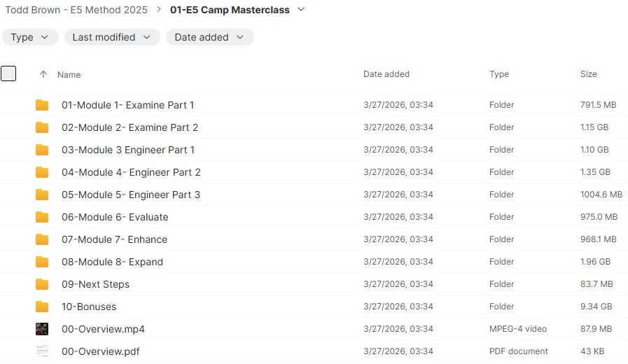Open the Type filter dropdown
Viewport: 628px width, 364px height.
[x=30, y=37]
